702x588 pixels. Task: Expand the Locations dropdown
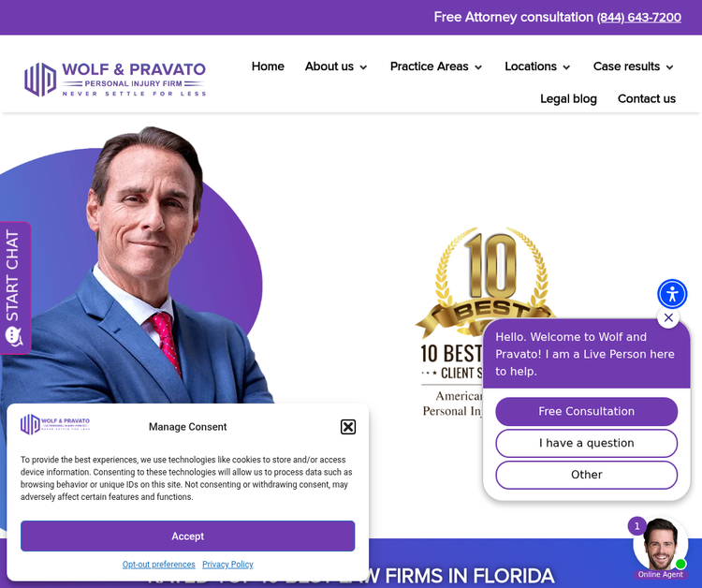[x=537, y=66]
